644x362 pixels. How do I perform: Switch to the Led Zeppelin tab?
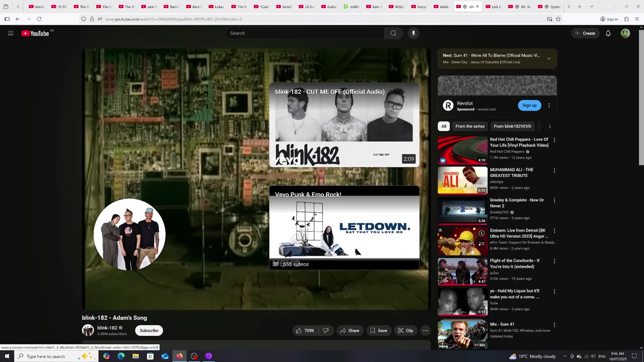pos(494,7)
